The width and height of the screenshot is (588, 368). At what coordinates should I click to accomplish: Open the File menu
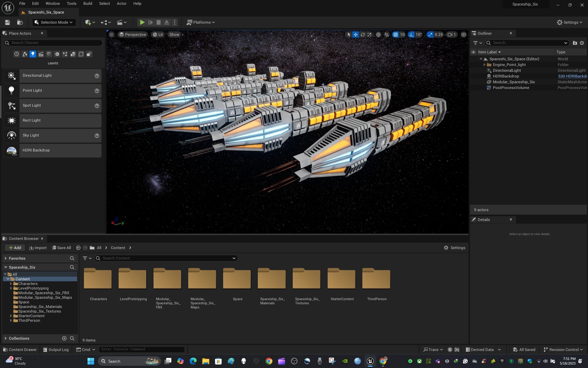pyautogui.click(x=22, y=3)
